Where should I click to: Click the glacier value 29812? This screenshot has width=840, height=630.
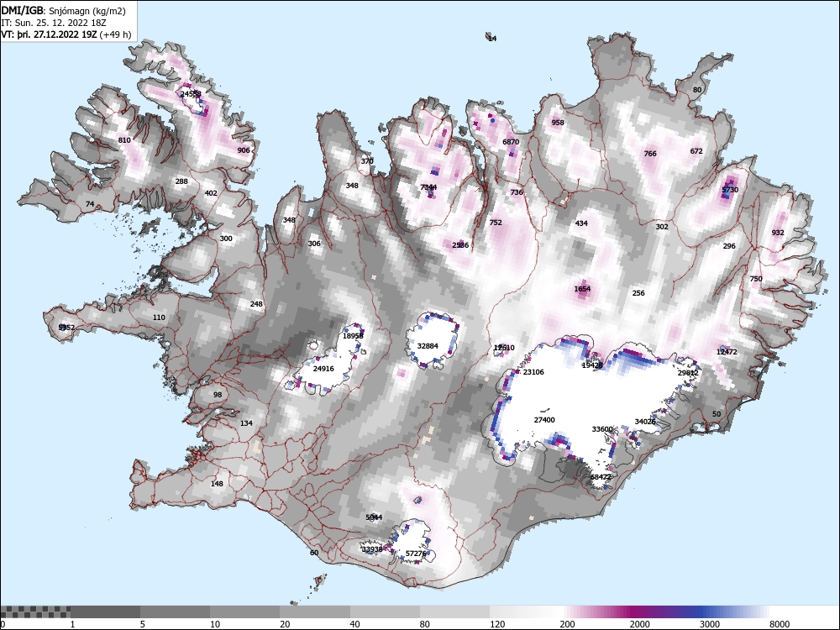pos(688,374)
